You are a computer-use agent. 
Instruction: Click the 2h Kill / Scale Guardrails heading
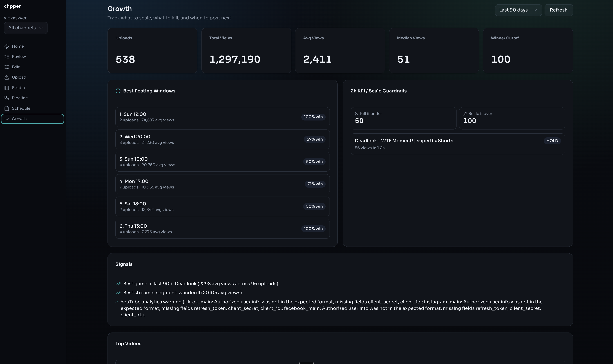pyautogui.click(x=379, y=91)
